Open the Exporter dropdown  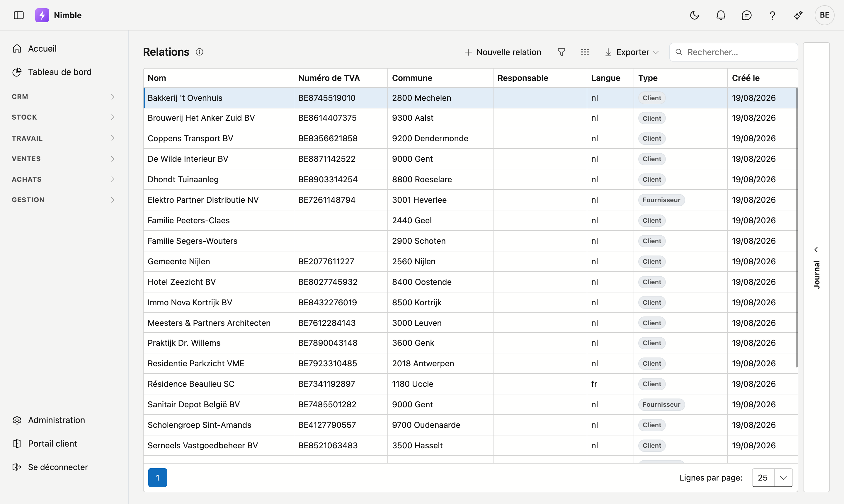tap(632, 52)
